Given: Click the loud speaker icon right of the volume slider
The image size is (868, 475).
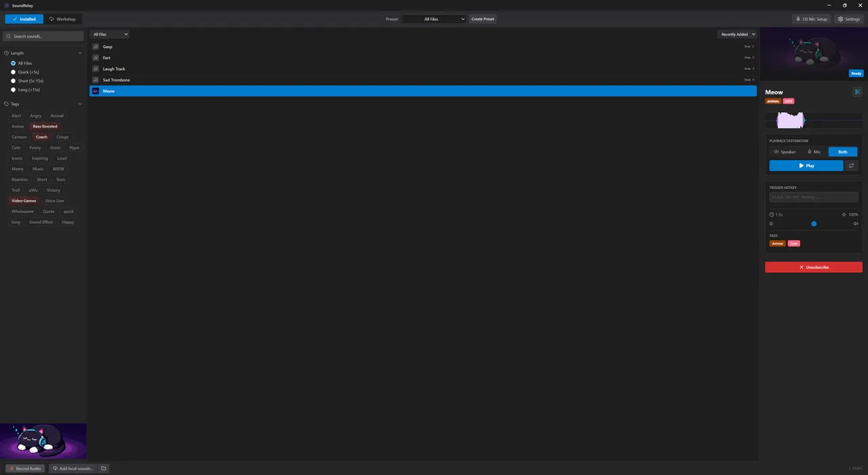Looking at the screenshot, I should tap(856, 223).
